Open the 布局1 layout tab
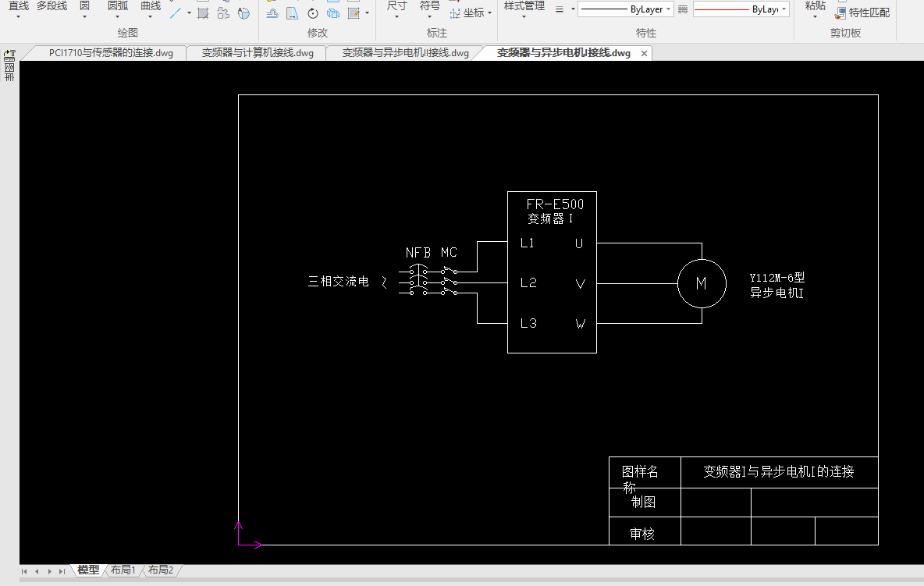 coord(123,570)
